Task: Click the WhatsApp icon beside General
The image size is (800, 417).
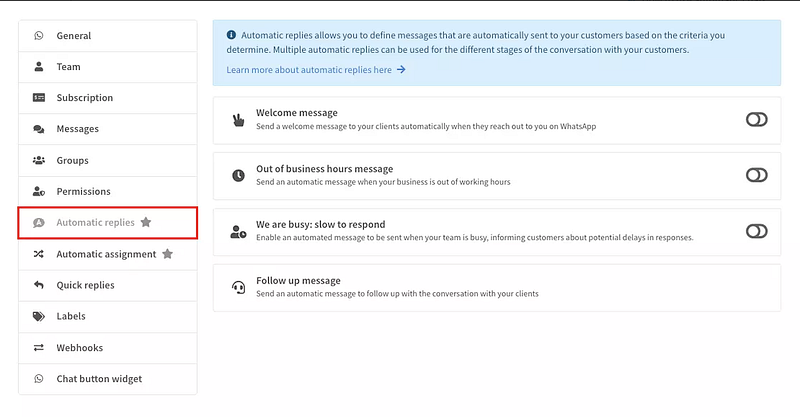Action: (x=39, y=36)
